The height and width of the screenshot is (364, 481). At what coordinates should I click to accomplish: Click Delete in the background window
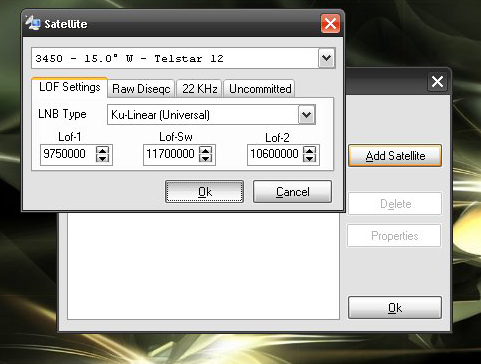(395, 204)
